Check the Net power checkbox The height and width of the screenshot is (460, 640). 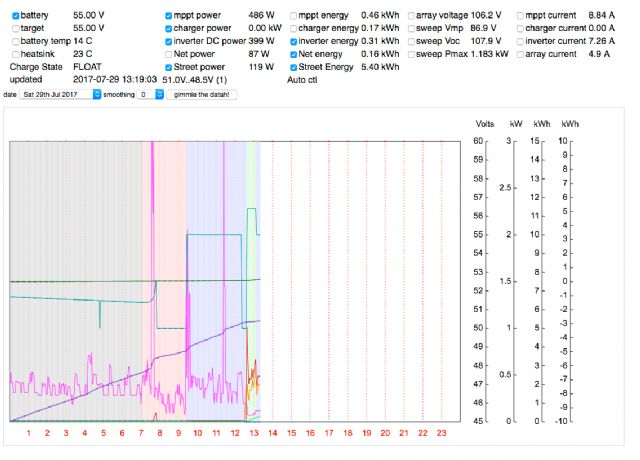tap(168, 54)
